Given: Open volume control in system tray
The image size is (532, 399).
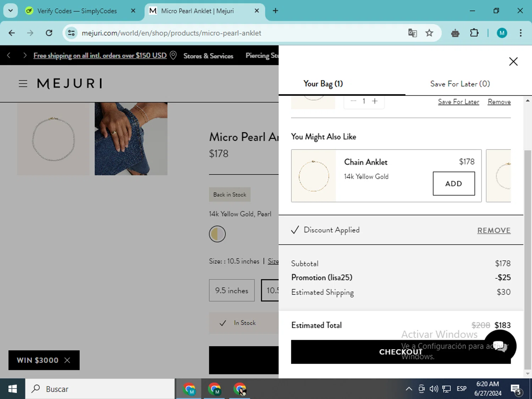Looking at the screenshot, I should [x=434, y=389].
